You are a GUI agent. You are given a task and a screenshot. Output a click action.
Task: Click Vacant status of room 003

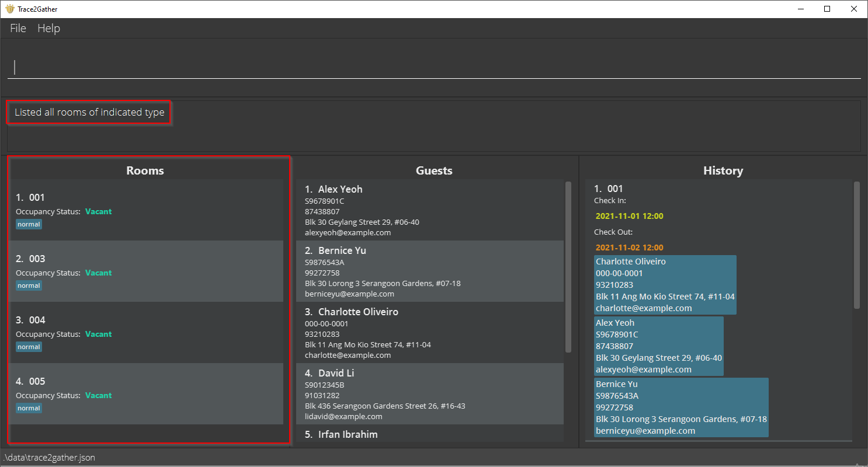point(98,273)
